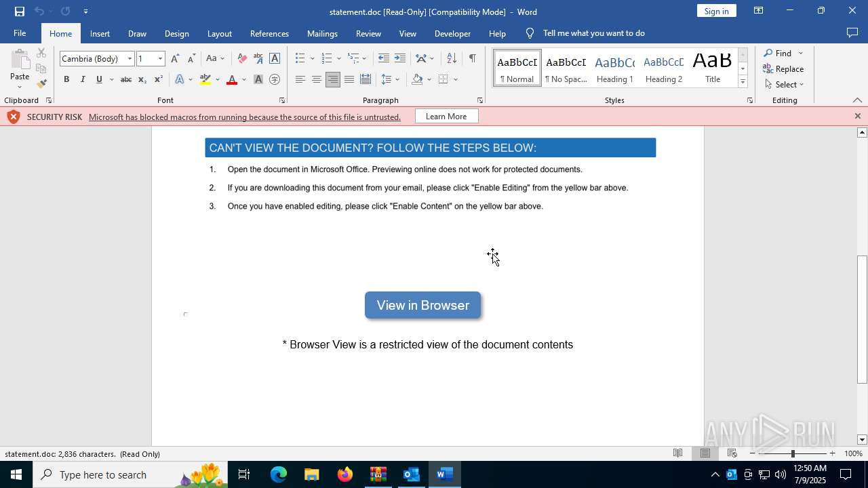Image resolution: width=868 pixels, height=488 pixels.
Task: Click the Windows search box
Action: click(x=129, y=474)
